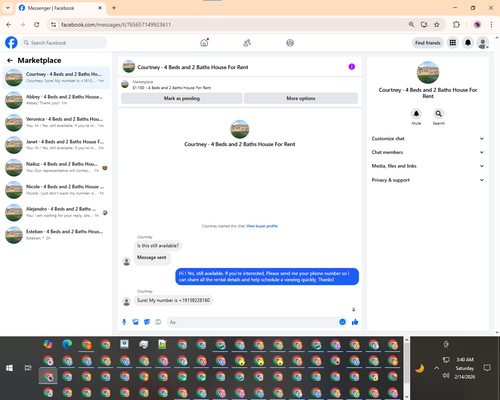500x400 pixels.
Task: Open the Friends icon in top navigation
Action: [x=247, y=43]
